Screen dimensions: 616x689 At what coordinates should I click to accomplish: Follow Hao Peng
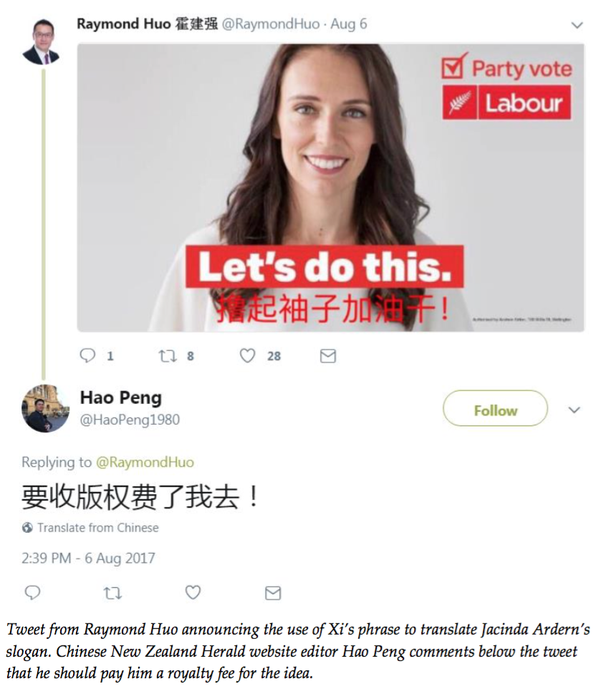(495, 408)
